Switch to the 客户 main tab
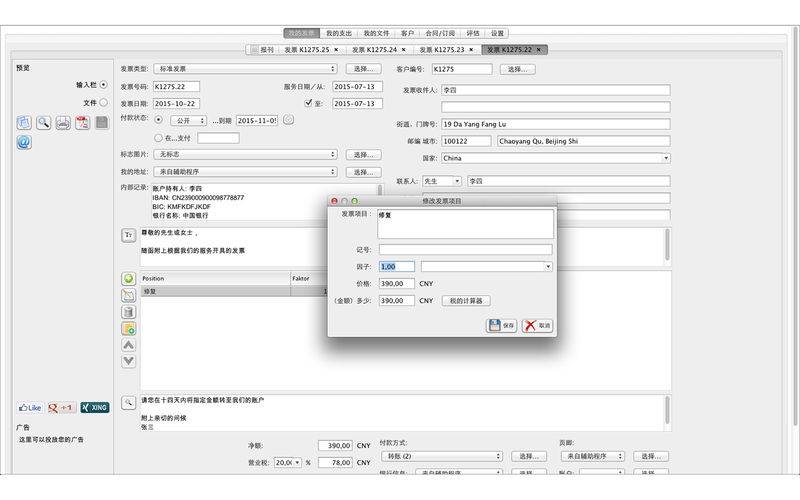Screen dimensions: 800x500 [x=407, y=33]
